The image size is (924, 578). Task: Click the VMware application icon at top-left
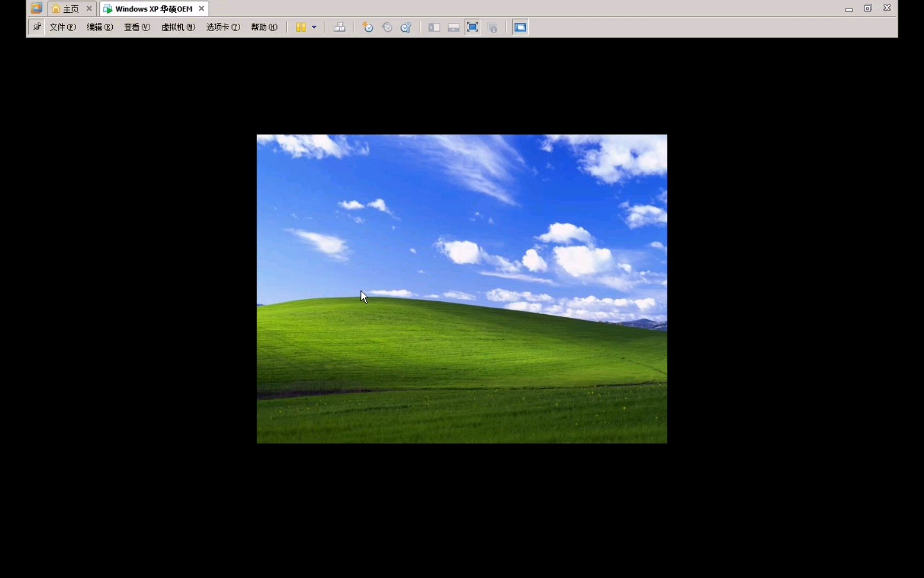[36, 8]
